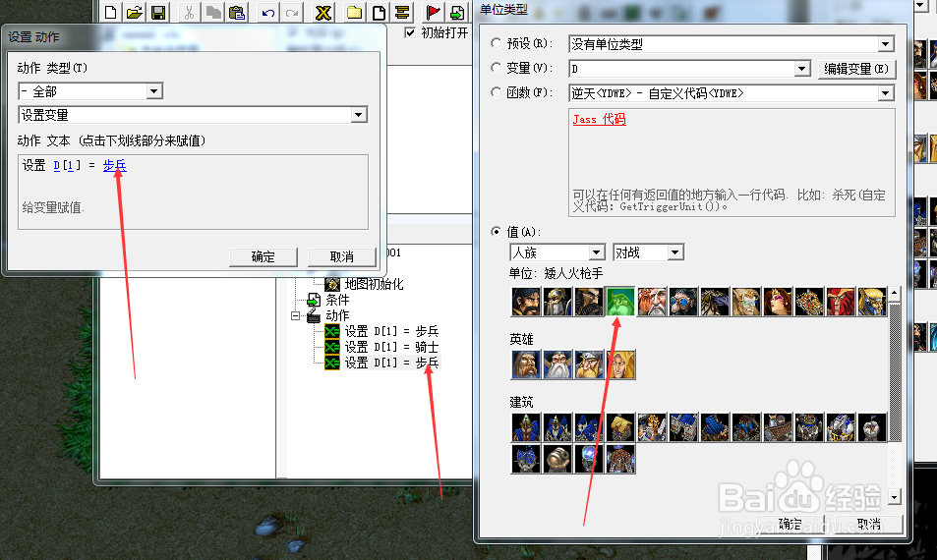Screen dimensions: 937x560
Task: Select the 值(A) radio button
Action: pos(496,231)
